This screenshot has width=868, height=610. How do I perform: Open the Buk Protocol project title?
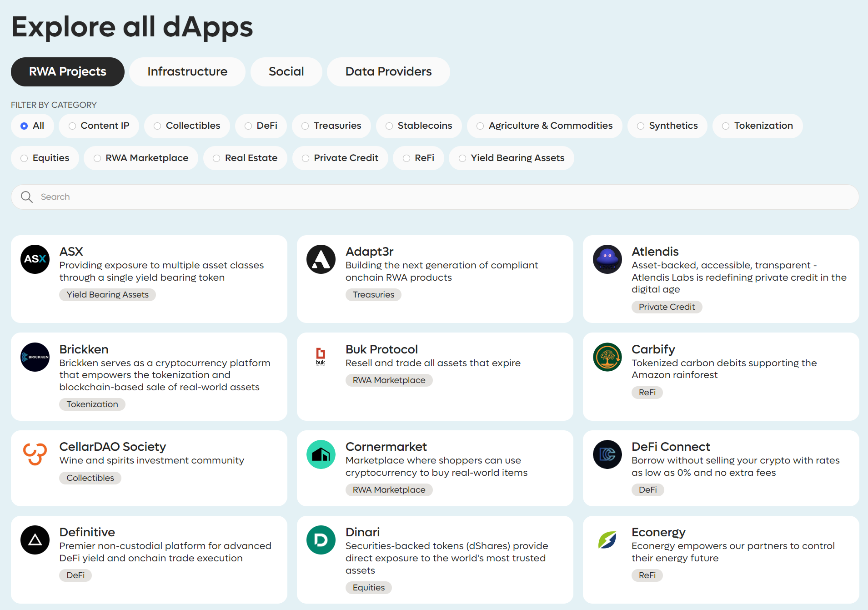click(x=381, y=349)
